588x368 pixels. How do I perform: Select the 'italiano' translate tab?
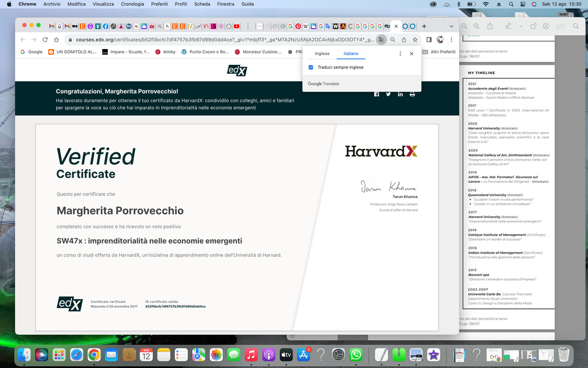(351, 54)
